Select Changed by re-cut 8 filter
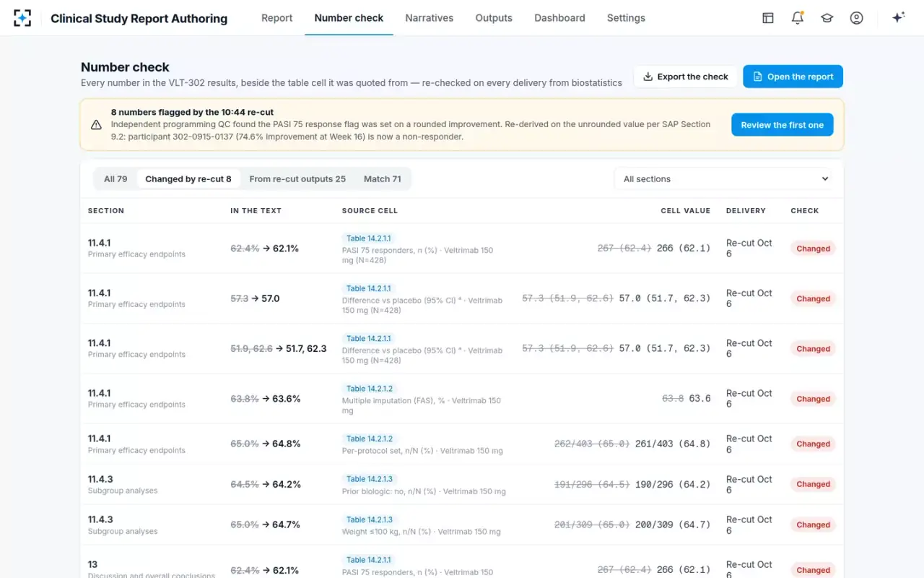 click(188, 179)
